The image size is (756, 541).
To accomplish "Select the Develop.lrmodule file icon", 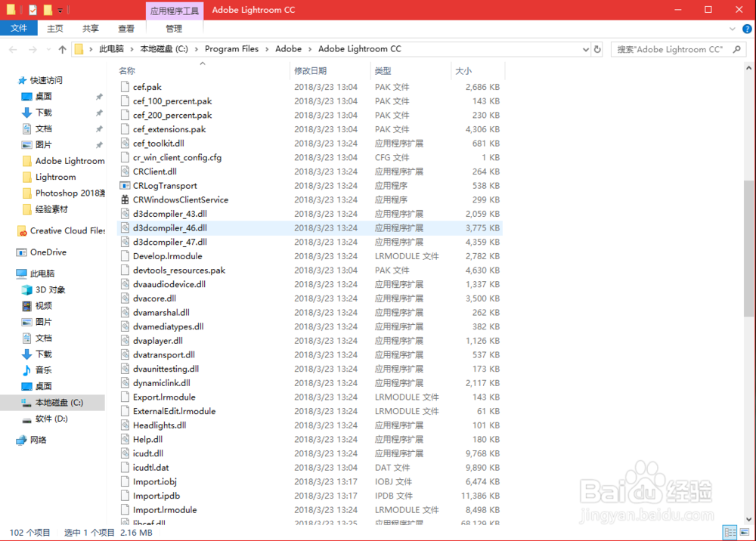I will [125, 256].
